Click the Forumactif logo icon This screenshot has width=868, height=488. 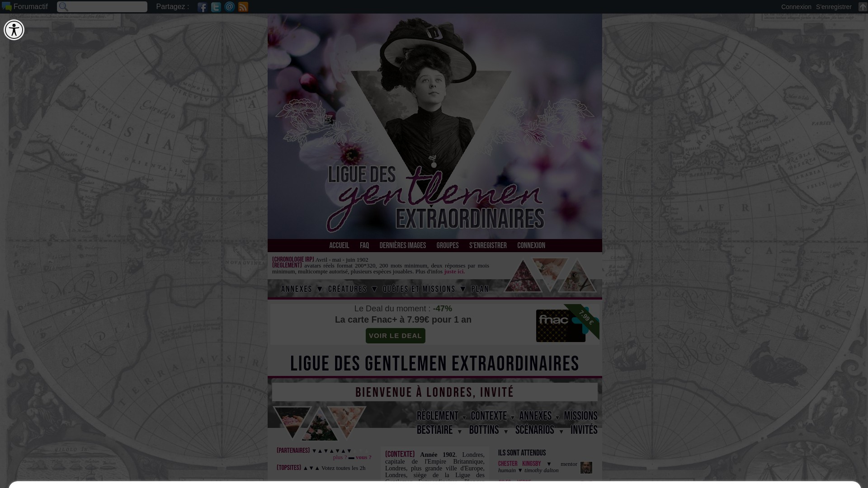pyautogui.click(x=7, y=7)
